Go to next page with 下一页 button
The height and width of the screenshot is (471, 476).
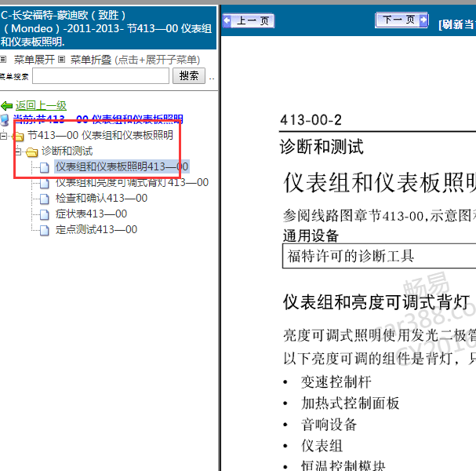pos(402,20)
